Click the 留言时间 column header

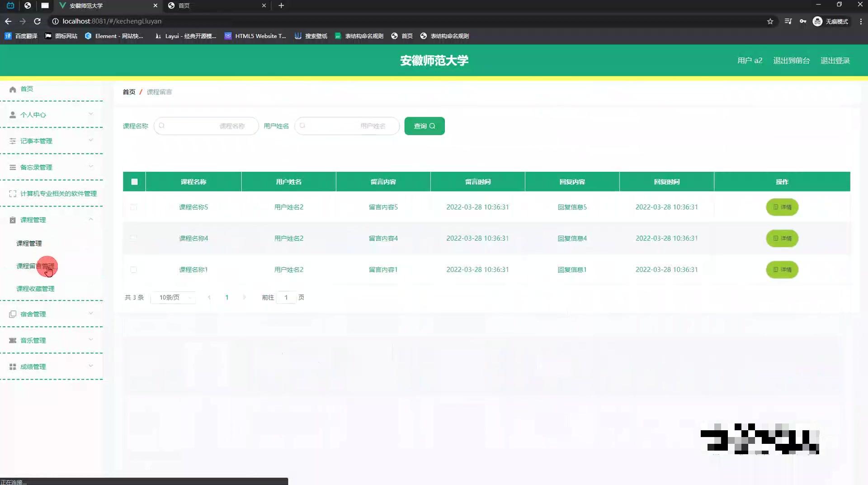click(478, 182)
